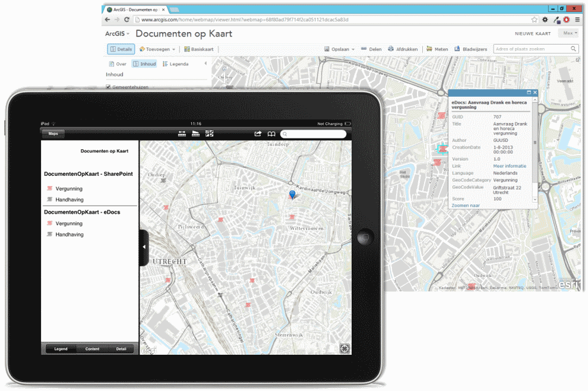
Task: Click the Meer informatie link
Action: coord(509,166)
